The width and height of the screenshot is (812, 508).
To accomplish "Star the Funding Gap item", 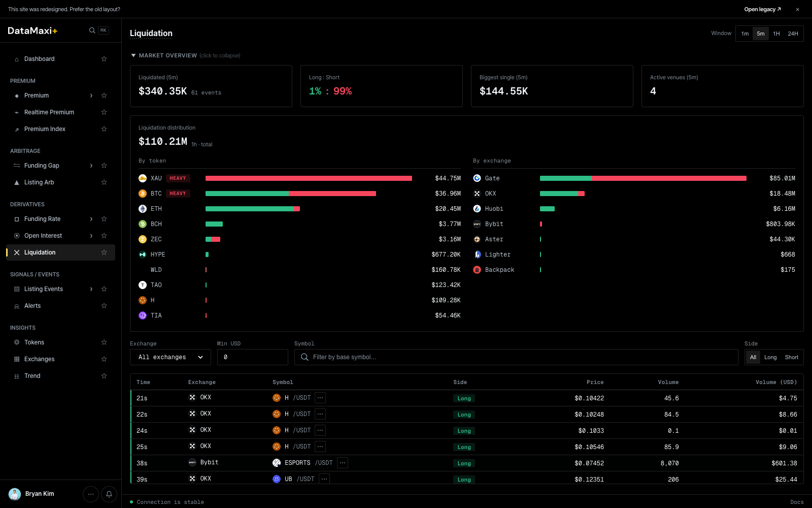I will coord(104,166).
